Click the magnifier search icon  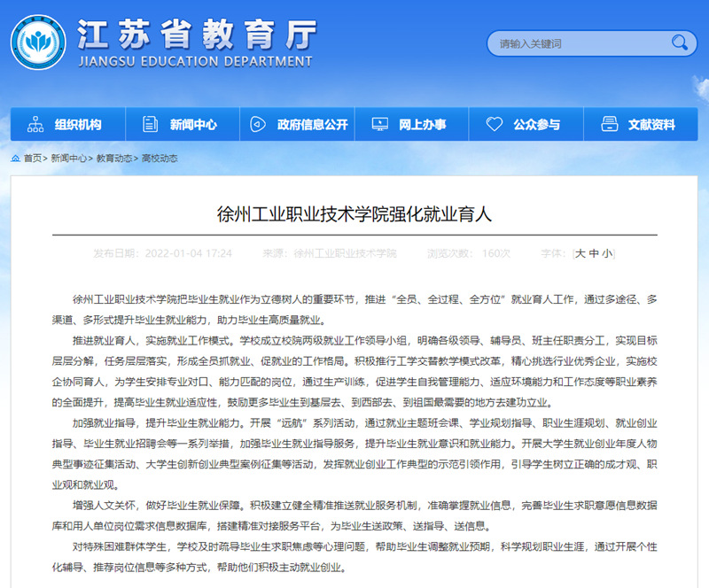pyautogui.click(x=680, y=42)
